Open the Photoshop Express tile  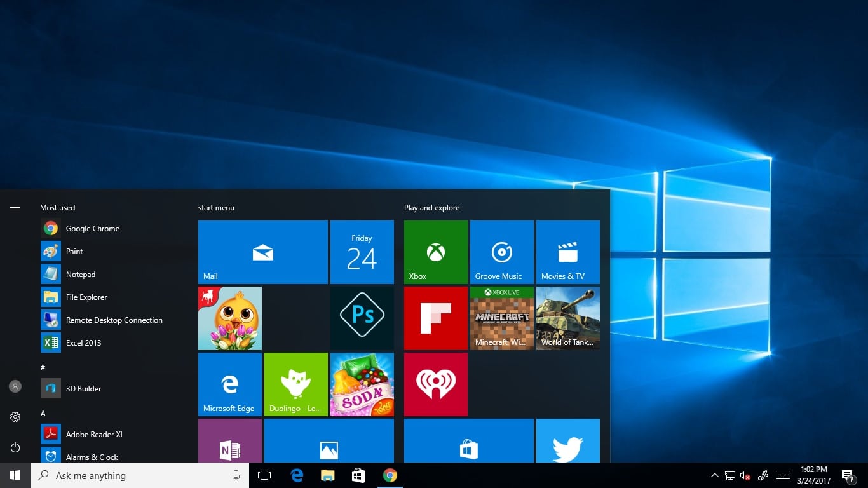click(362, 318)
